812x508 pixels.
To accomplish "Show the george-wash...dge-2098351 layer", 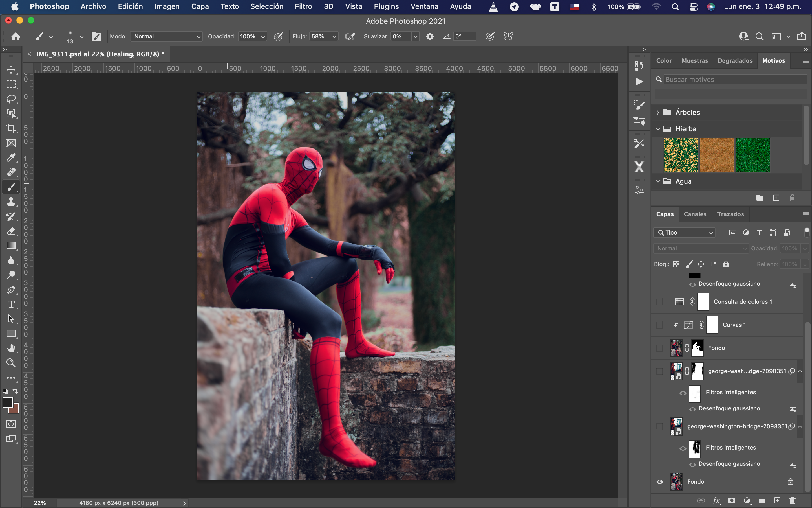I will (660, 371).
